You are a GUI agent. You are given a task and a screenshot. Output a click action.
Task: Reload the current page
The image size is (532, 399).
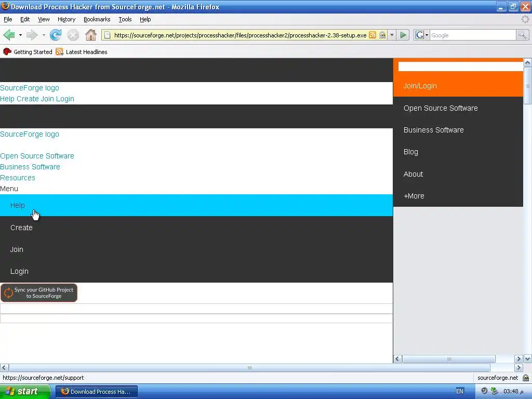(56, 35)
